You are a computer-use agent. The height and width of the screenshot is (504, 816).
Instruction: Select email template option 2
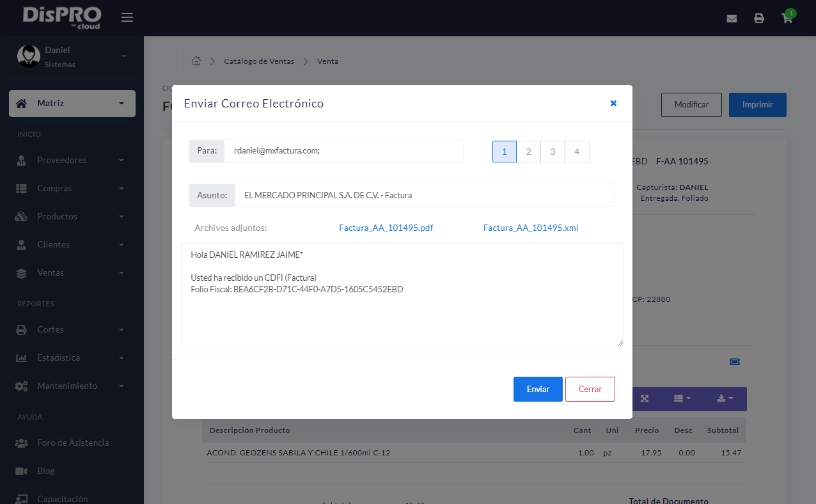[528, 152]
